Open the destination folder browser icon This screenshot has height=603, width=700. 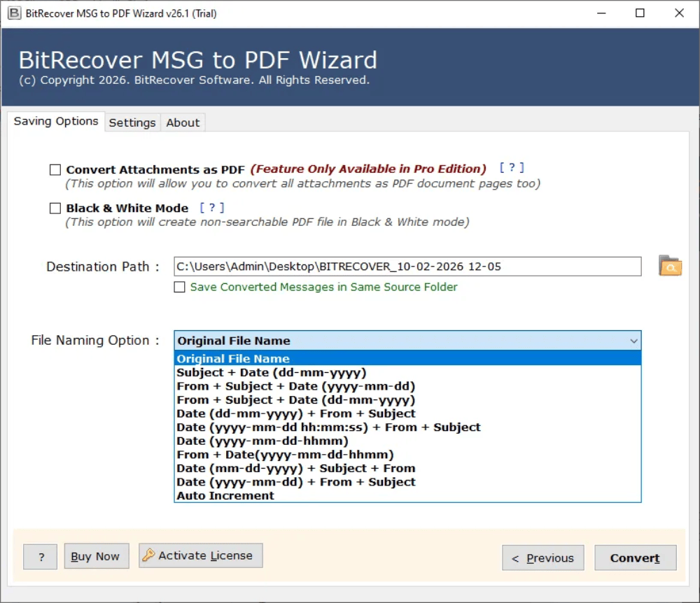click(x=670, y=266)
